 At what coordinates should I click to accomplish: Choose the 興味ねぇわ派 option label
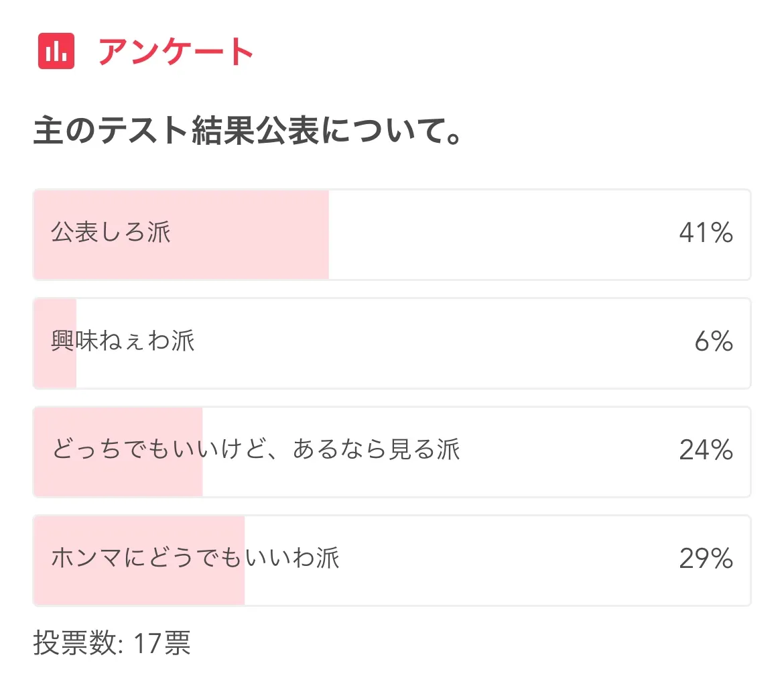click(x=123, y=341)
